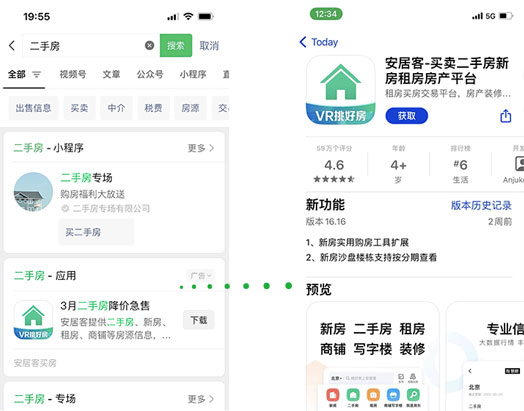Go back to Today in the App Store
The width and height of the screenshot is (524, 411).
[x=318, y=42]
